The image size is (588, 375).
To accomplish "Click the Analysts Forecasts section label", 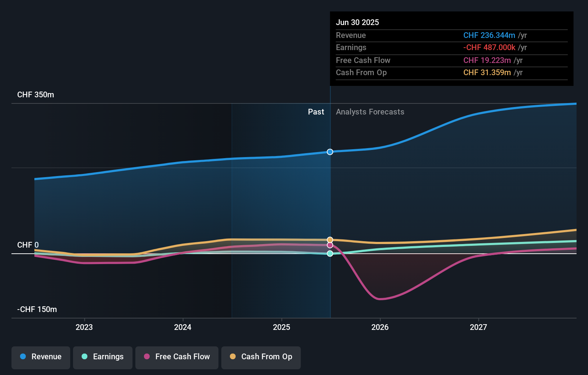I will 370,112.
